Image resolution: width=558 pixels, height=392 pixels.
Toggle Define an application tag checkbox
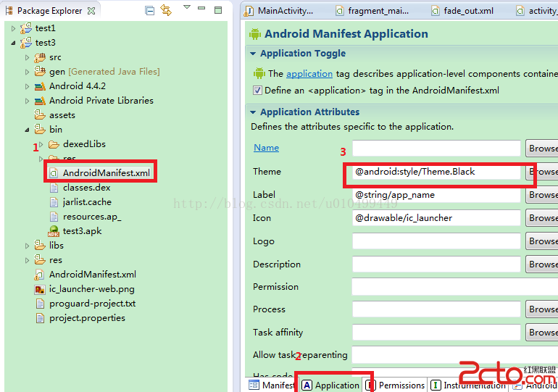[x=257, y=91]
